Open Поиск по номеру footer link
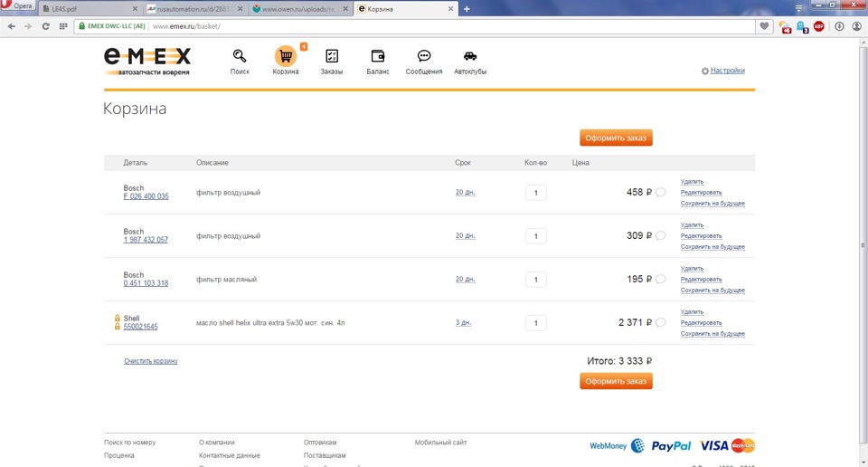The width and height of the screenshot is (868, 467). pos(130,443)
